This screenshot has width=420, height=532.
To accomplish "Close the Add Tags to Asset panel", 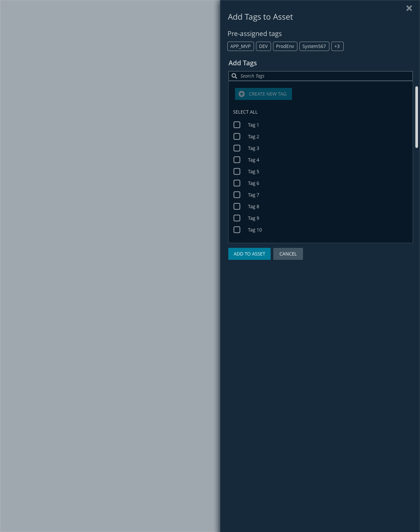I will (409, 8).
